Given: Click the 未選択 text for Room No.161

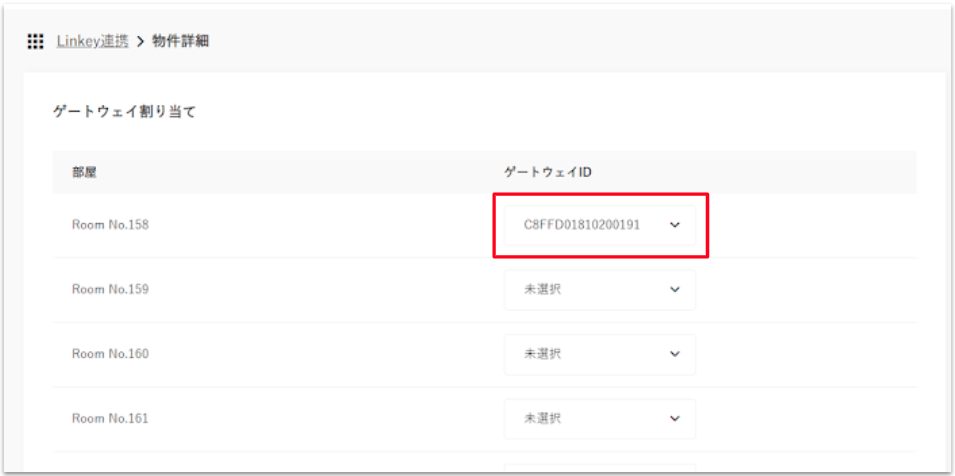Looking at the screenshot, I should pyautogui.click(x=543, y=418).
